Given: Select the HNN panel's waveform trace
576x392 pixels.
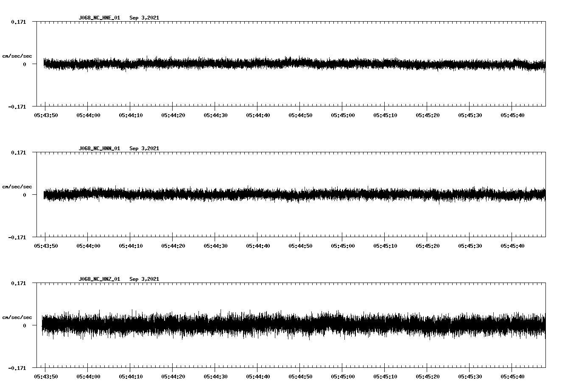Looking at the screenshot, I should pos(294,195).
